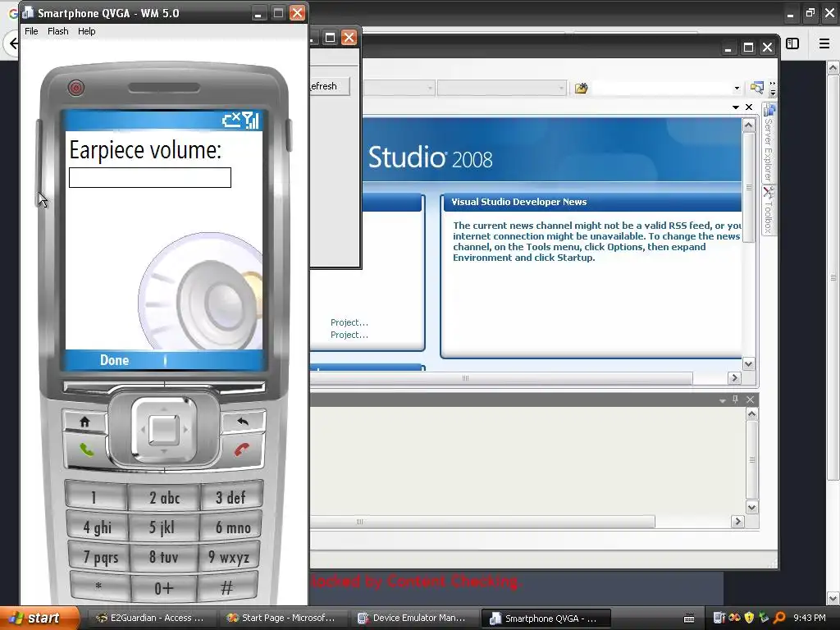The height and width of the screenshot is (630, 840).
Task: Tap the 2 abc keypad key
Action: tap(164, 497)
